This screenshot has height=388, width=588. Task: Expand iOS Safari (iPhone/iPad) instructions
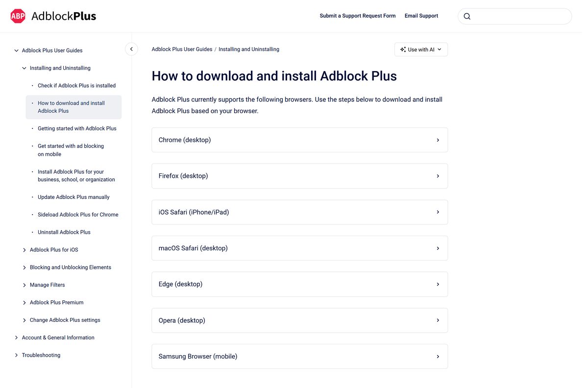point(299,212)
